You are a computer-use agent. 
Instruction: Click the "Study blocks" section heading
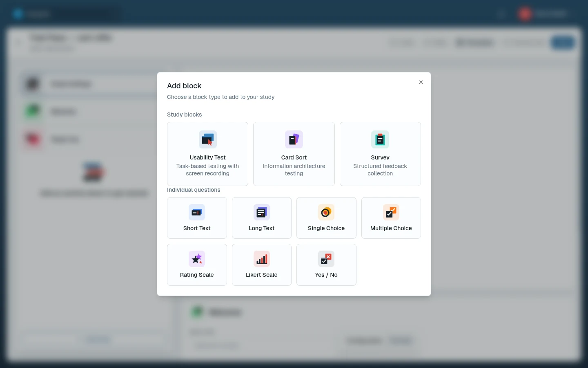point(184,114)
